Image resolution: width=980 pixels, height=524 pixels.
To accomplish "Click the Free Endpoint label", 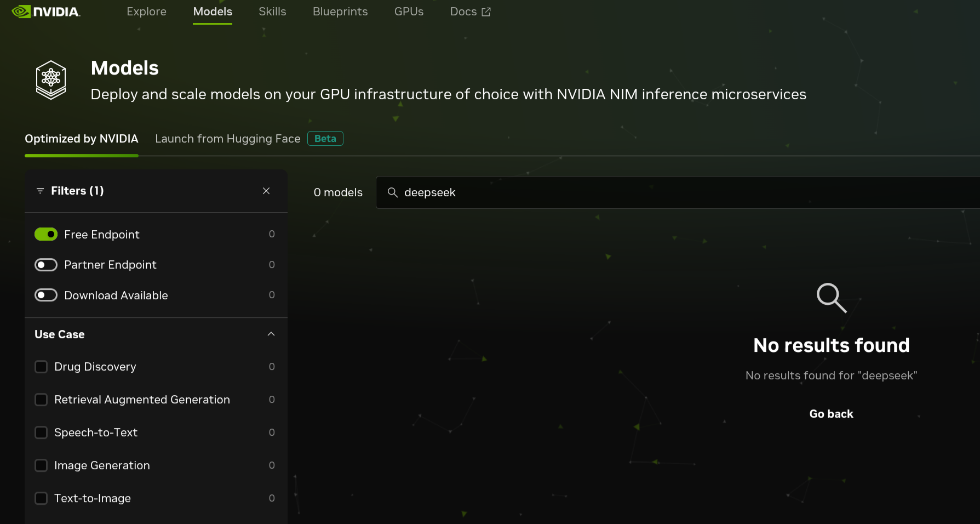I will pos(102,235).
